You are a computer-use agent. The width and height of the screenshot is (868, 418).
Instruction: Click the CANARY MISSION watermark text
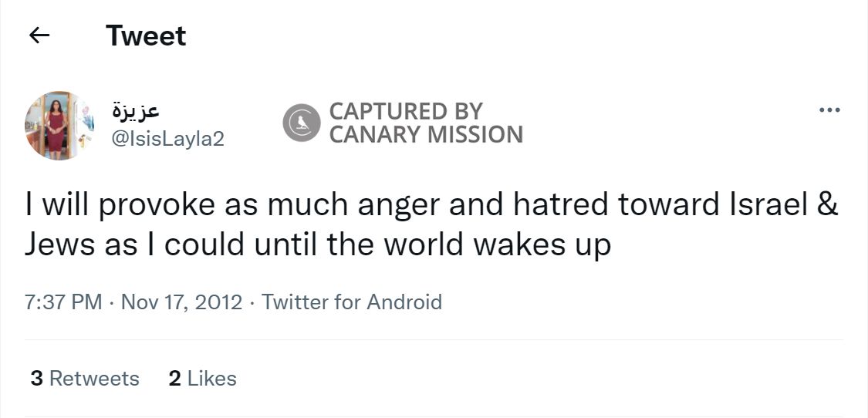(x=426, y=135)
